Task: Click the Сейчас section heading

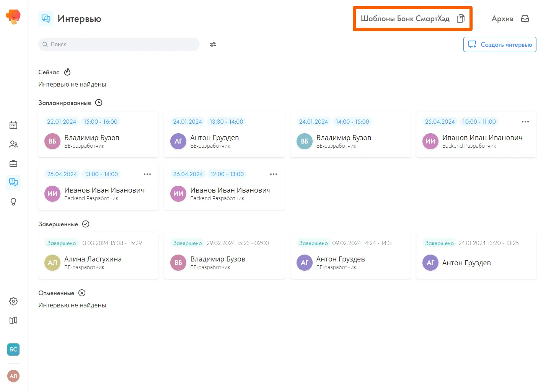Action: click(x=49, y=72)
